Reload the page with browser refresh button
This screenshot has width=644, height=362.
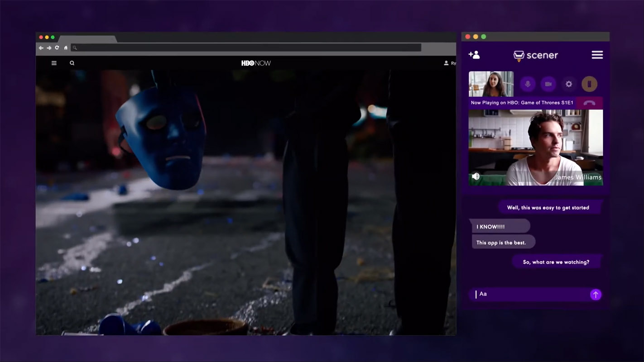pyautogui.click(x=57, y=48)
